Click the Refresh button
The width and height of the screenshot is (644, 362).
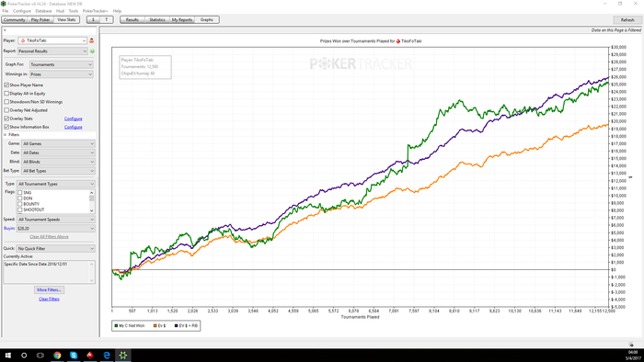coord(627,19)
